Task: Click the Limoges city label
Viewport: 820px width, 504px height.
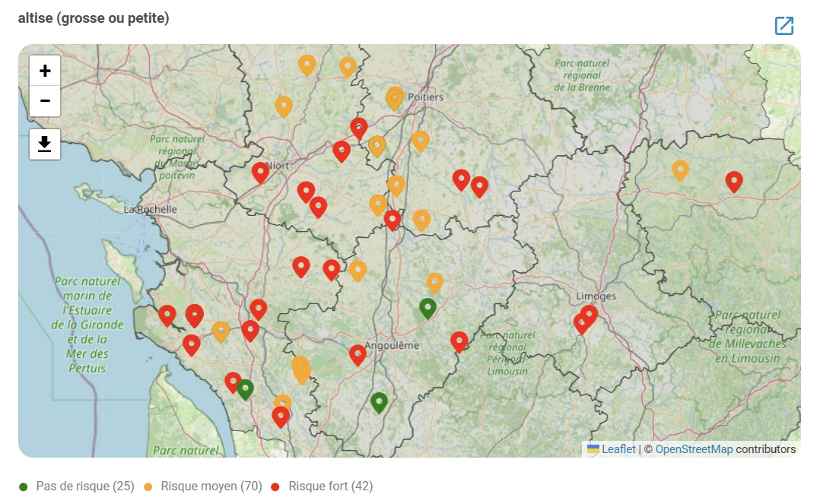Action: pyautogui.click(x=596, y=296)
